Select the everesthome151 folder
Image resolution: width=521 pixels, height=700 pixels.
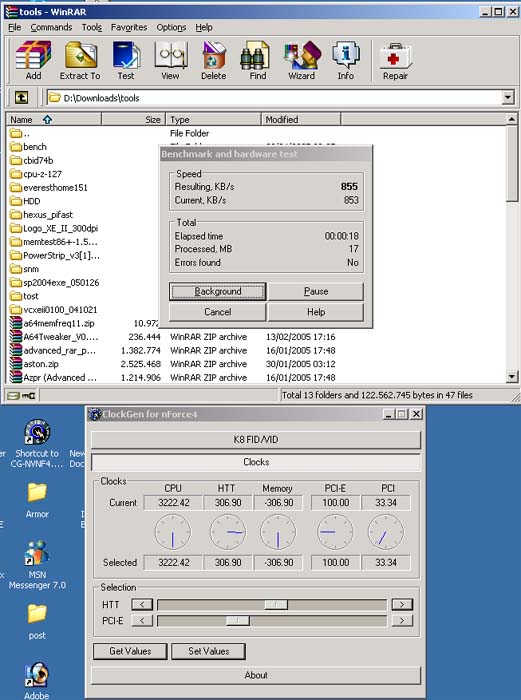coord(49,188)
